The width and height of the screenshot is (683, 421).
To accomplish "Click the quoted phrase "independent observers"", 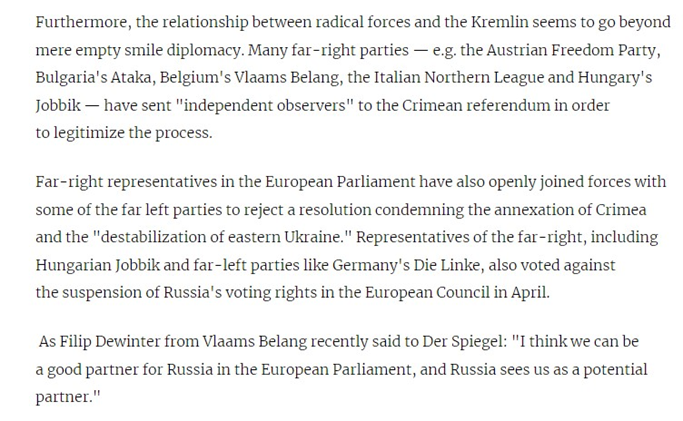I will click(264, 105).
